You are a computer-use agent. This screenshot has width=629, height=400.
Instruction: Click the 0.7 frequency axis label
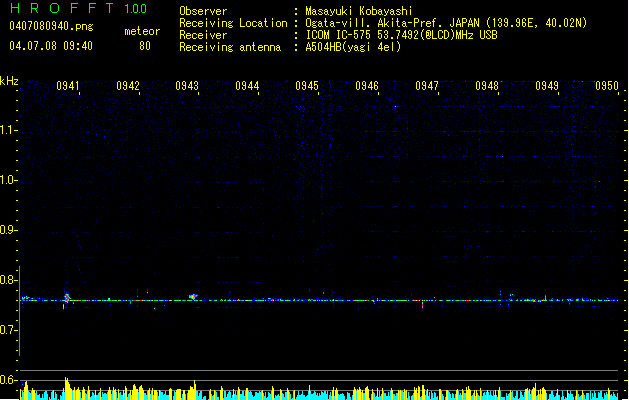(8, 330)
